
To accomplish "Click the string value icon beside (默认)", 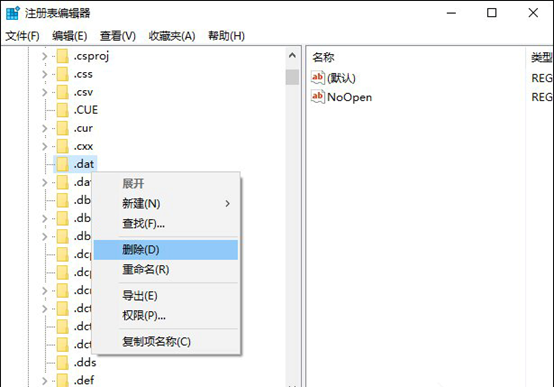I will click(318, 77).
